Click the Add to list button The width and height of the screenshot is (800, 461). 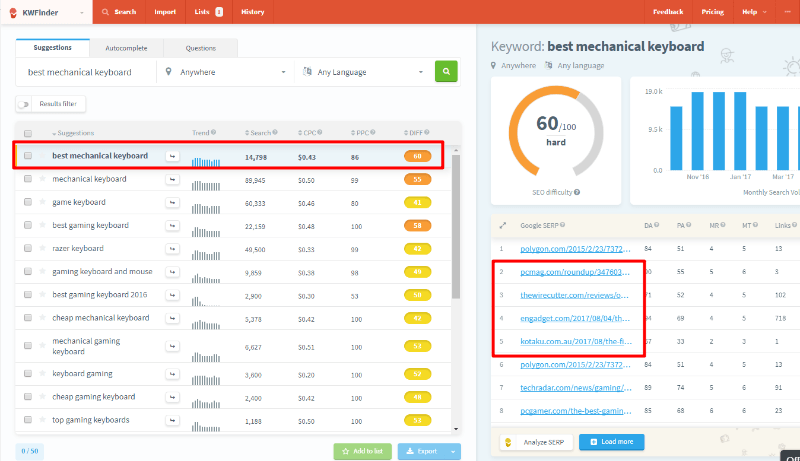[362, 451]
